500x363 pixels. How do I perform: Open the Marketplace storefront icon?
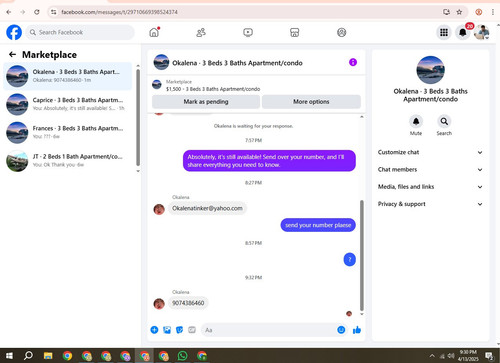click(295, 32)
